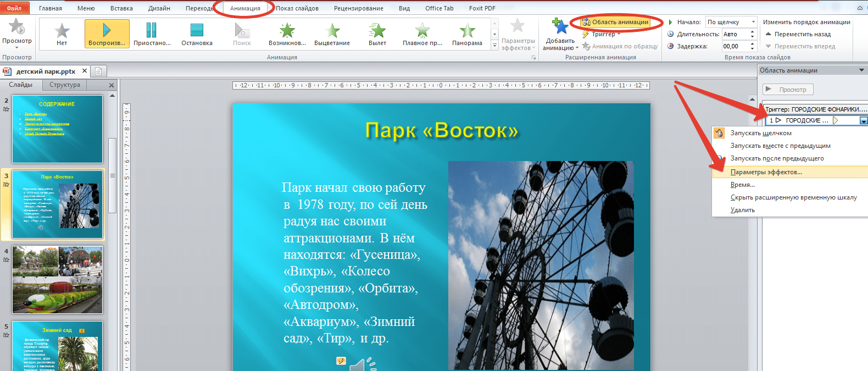
Task: Click the Задержка delay input field
Action: tap(736, 46)
